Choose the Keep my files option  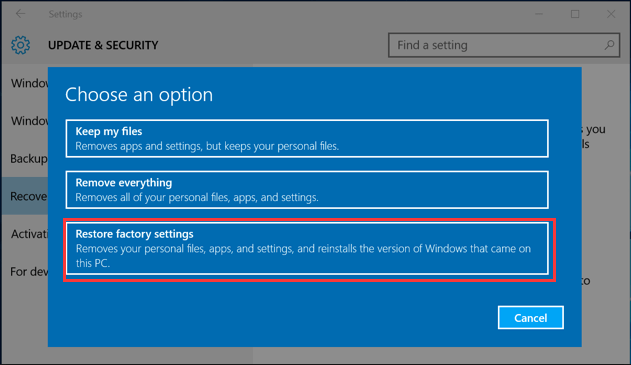pos(307,138)
